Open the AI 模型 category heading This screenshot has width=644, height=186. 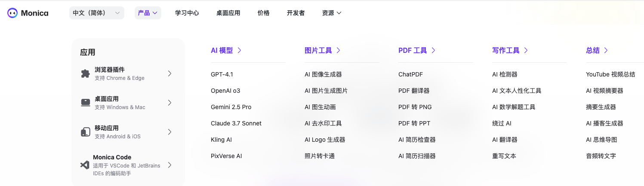[x=226, y=50]
